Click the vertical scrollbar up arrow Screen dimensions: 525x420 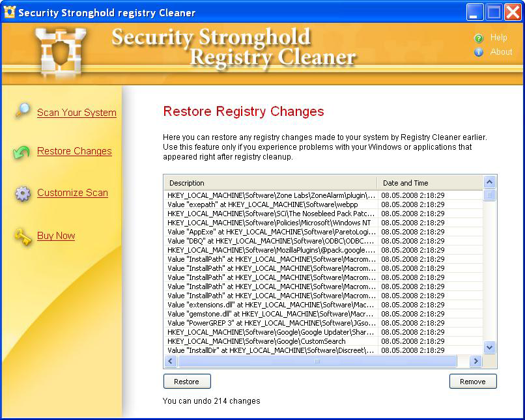tap(489, 182)
